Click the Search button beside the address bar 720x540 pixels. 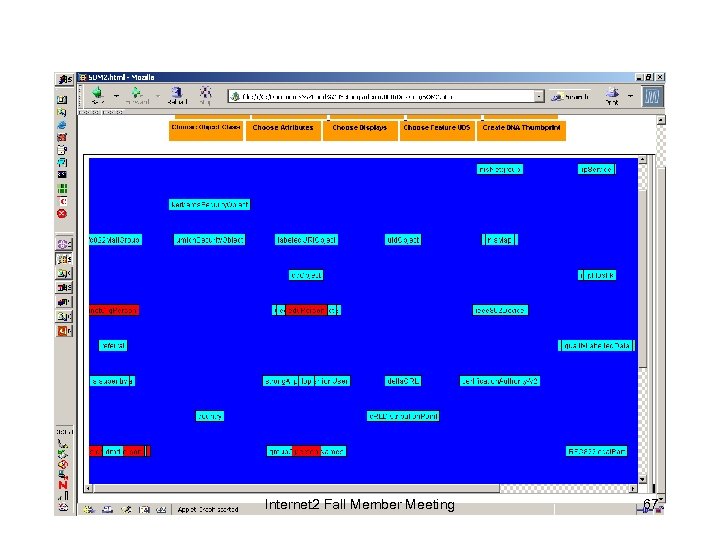coord(570,96)
